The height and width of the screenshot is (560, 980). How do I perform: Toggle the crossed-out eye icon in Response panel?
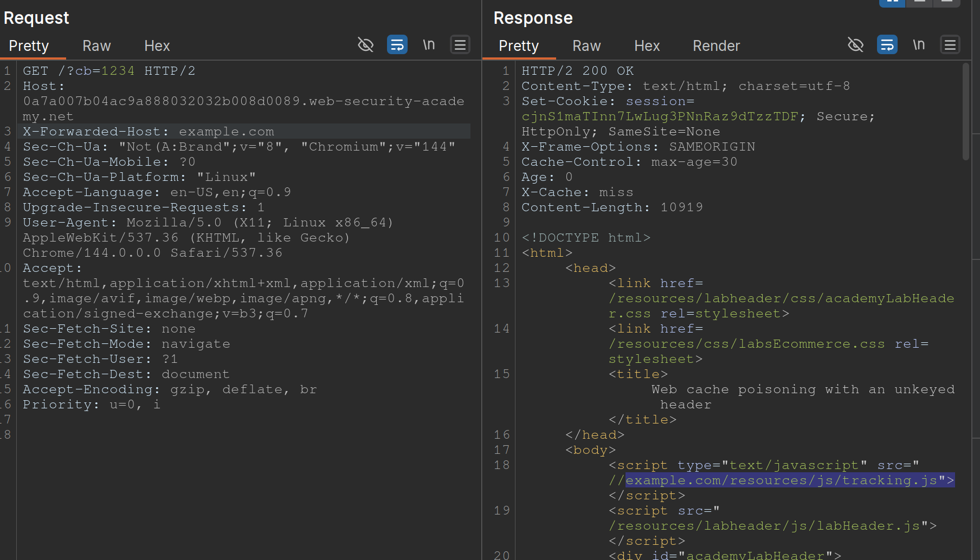[x=855, y=45]
